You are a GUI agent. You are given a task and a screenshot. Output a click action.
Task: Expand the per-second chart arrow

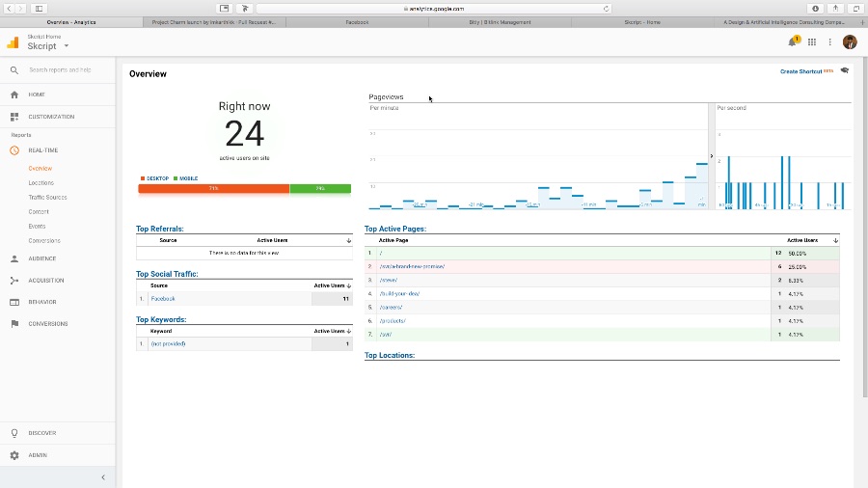pyautogui.click(x=712, y=156)
